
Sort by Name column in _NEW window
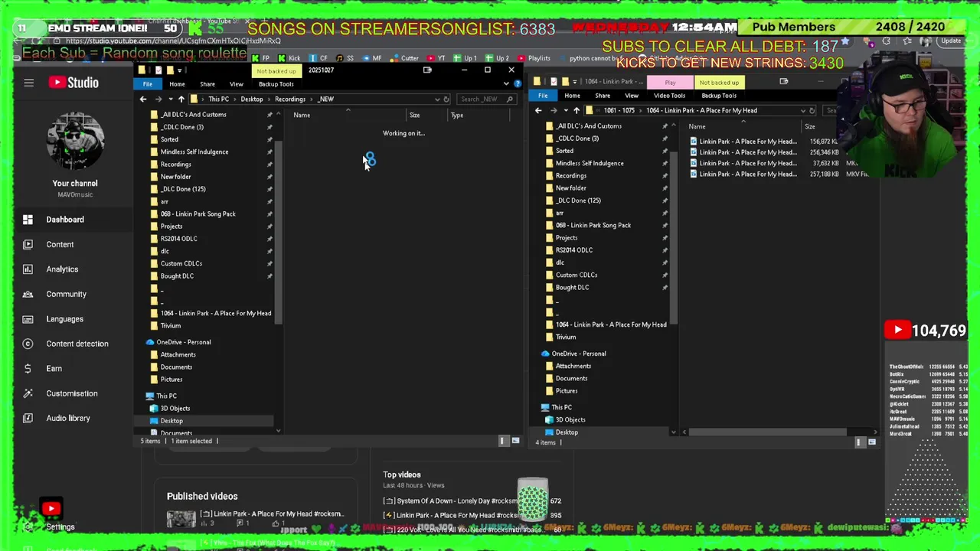[x=302, y=115]
